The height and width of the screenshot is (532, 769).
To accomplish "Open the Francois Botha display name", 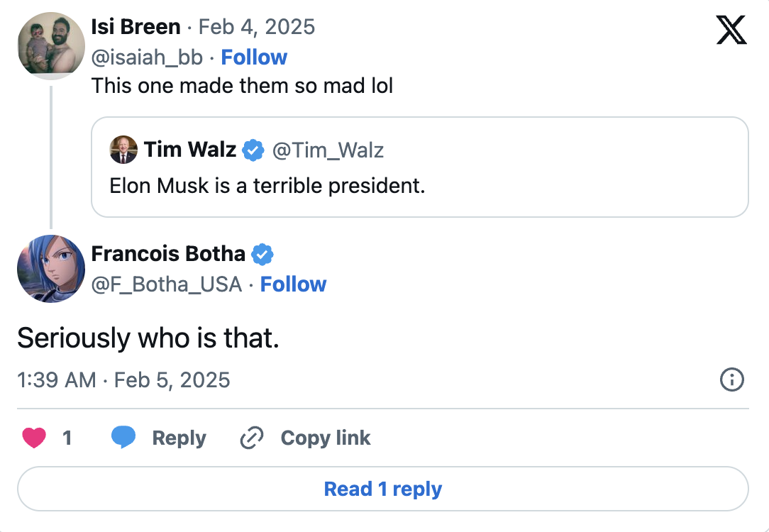I will (168, 254).
